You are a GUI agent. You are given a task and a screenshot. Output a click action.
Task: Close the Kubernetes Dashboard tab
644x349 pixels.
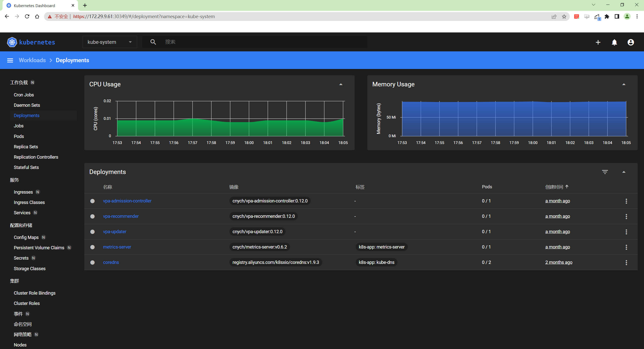click(73, 5)
